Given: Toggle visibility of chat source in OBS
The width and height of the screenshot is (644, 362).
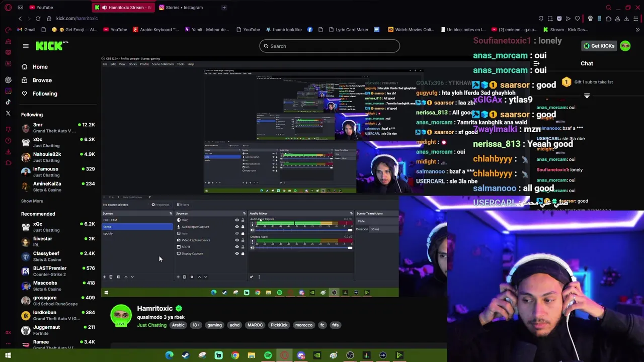Looking at the screenshot, I should [x=237, y=220].
